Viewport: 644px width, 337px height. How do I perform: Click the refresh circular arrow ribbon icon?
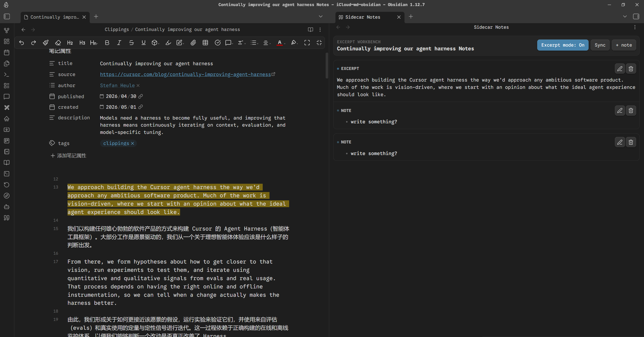7,185
